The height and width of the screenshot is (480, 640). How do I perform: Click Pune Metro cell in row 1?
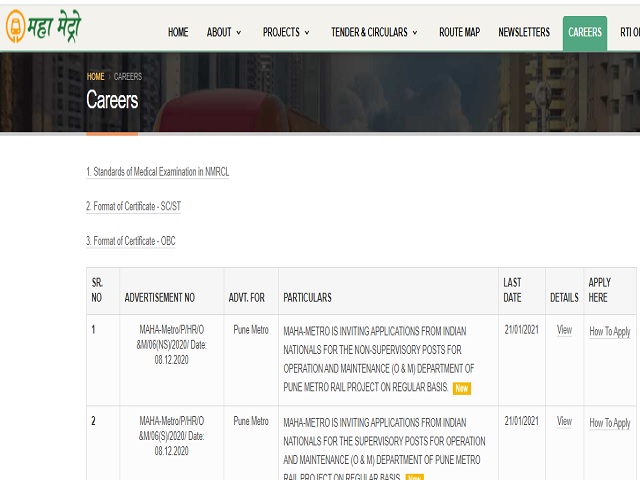coord(251,330)
